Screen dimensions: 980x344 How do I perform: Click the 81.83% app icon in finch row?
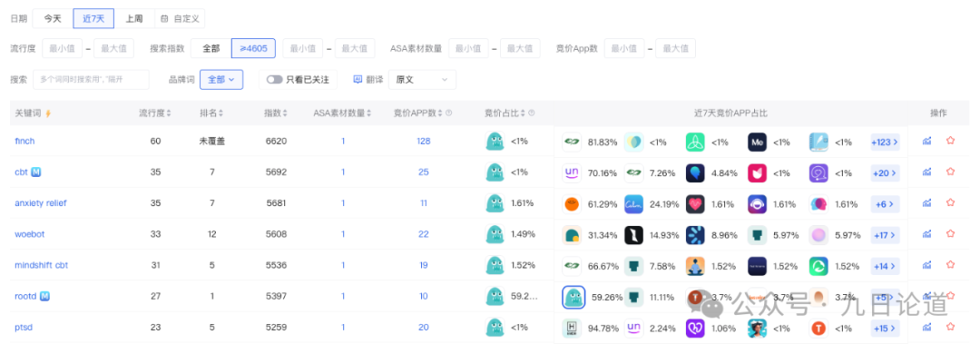572,142
